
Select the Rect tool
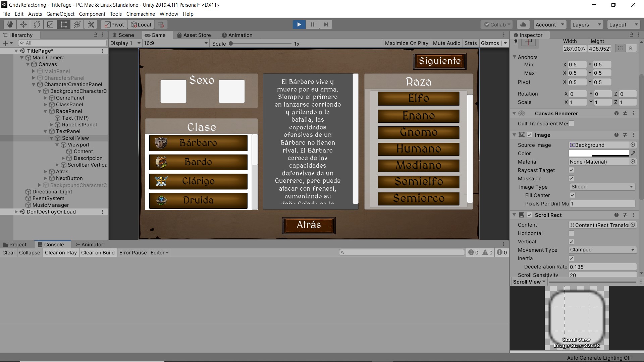(64, 24)
